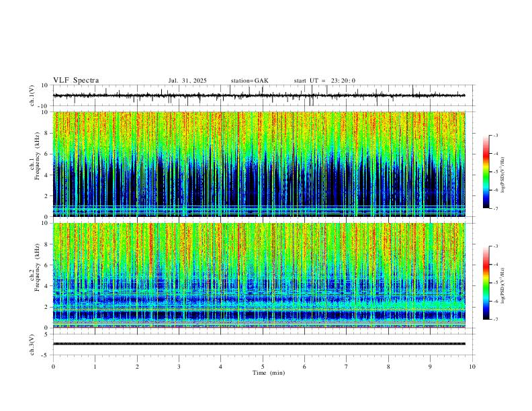The width and height of the screenshot is (532, 411).
Task: Click inside the ch.1 spectrogram panel
Action: tap(259, 164)
